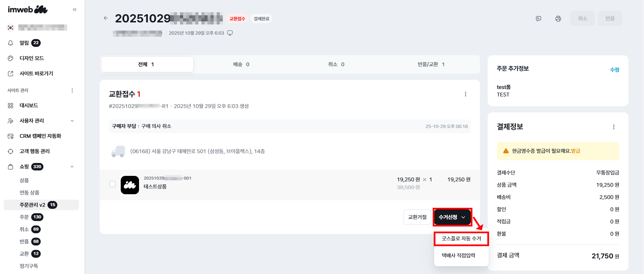Viewport: 644px width, 274px height.
Task: Open the 수거신청 dropdown button
Action: [452, 217]
